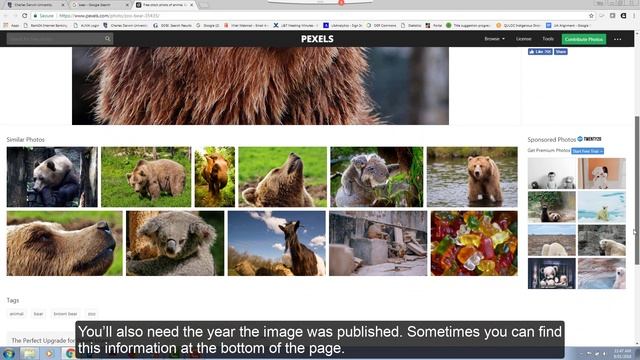Open thumbnail of bear resting between tree trunks

point(52,177)
